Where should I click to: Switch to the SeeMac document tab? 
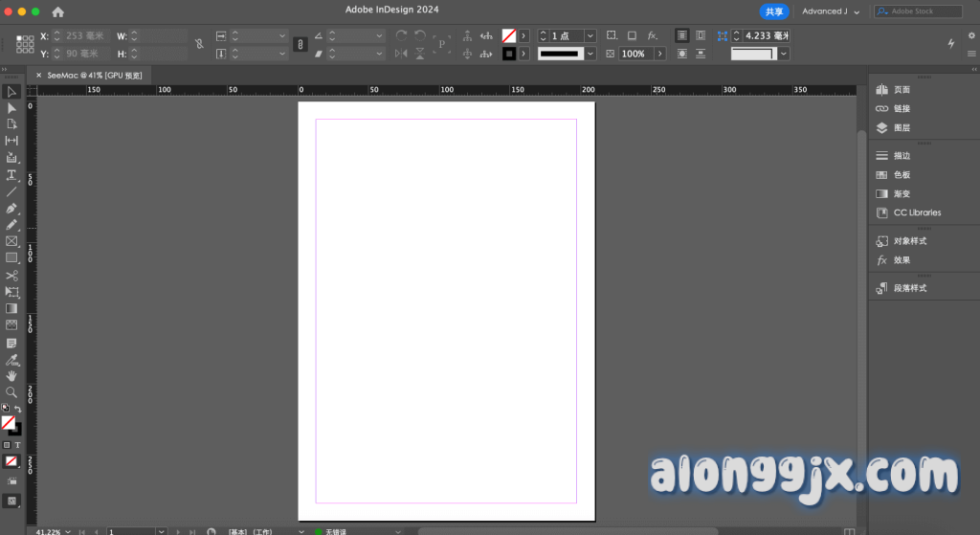(94, 75)
